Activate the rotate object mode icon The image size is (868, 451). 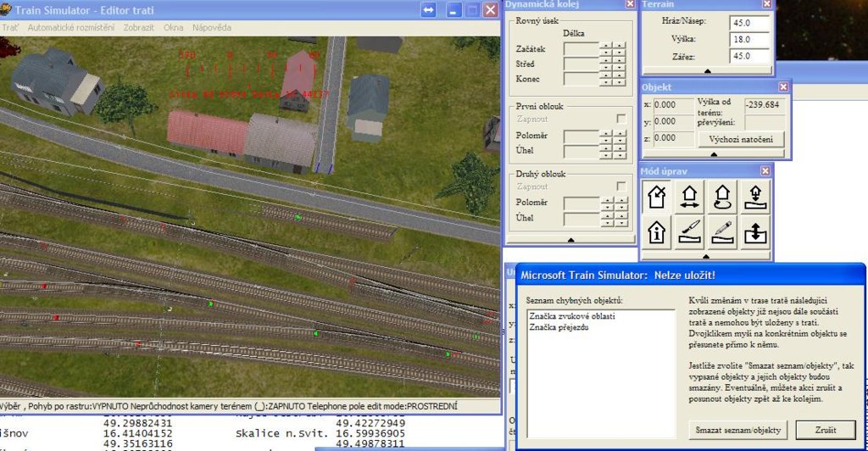click(x=722, y=197)
